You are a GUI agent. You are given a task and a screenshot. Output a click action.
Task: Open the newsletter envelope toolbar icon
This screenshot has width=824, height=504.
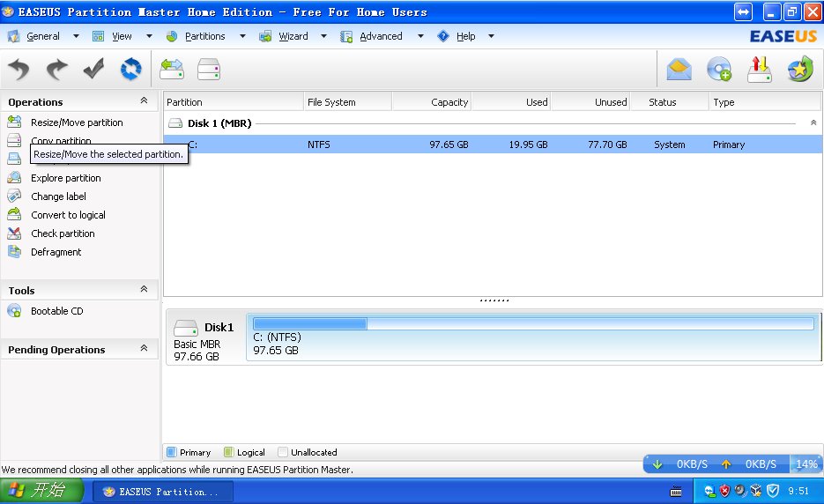click(x=679, y=70)
